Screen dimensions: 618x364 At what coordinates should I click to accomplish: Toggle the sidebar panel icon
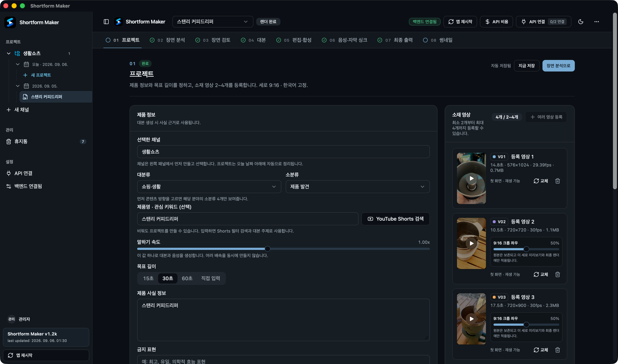(106, 22)
